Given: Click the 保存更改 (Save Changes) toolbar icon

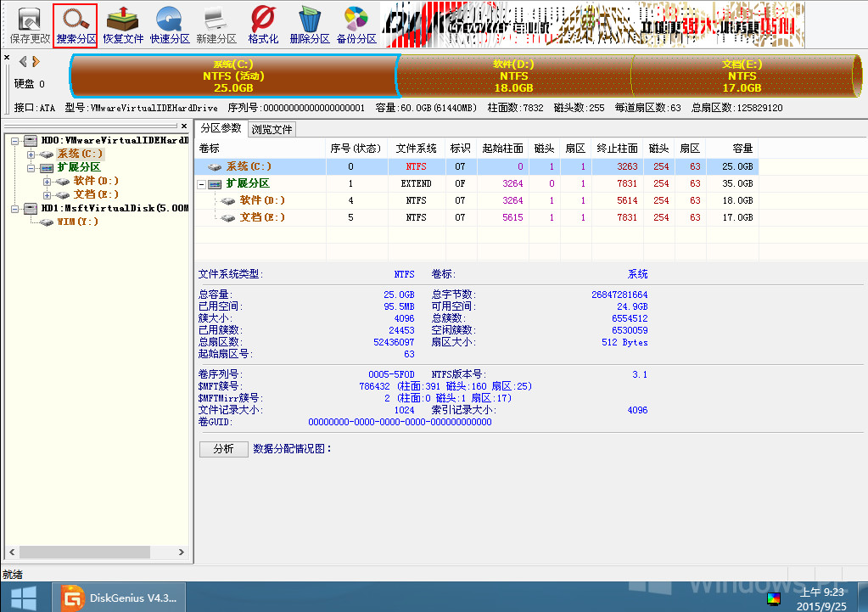Looking at the screenshot, I should [30, 25].
